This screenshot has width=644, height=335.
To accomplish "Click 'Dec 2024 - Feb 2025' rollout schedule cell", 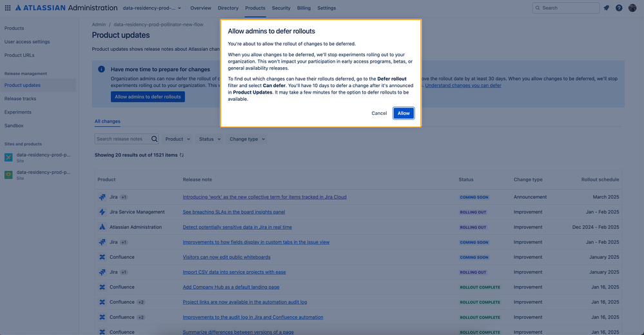I will [596, 227].
